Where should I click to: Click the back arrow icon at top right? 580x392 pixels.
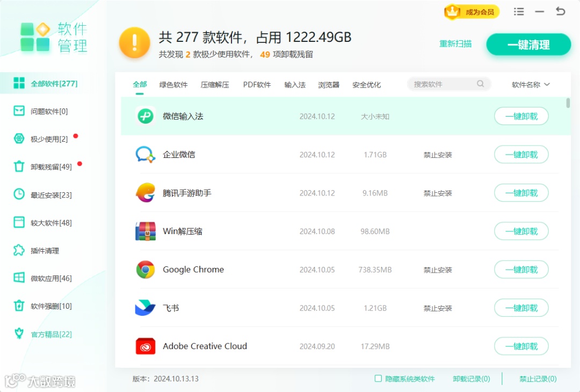(560, 11)
